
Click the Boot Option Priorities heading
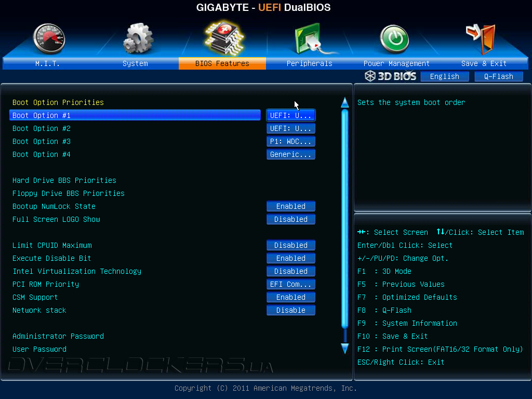pyautogui.click(x=58, y=102)
